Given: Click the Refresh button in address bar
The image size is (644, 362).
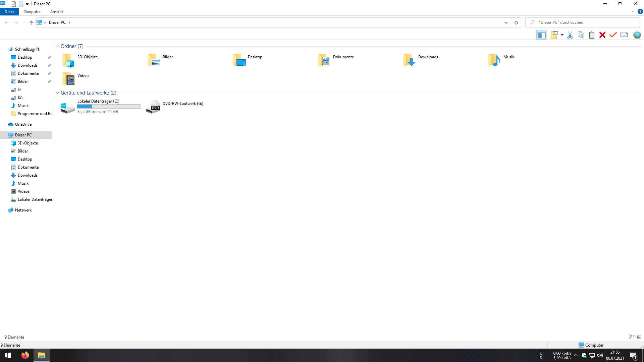Looking at the screenshot, I should [516, 22].
